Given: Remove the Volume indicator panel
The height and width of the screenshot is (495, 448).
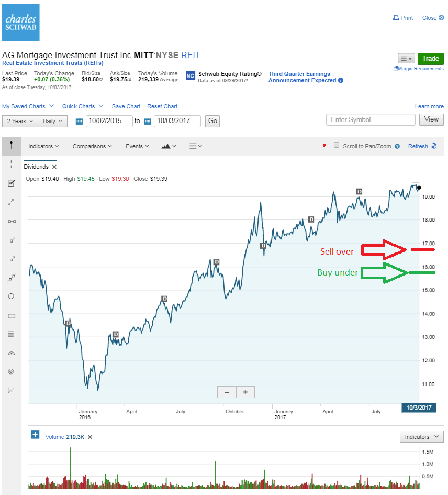Looking at the screenshot, I should (x=90, y=437).
